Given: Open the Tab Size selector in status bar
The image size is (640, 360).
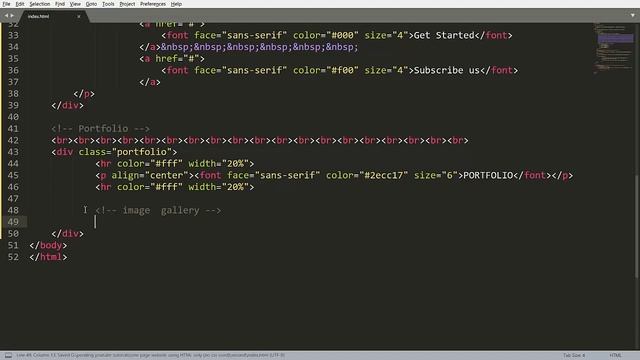Looking at the screenshot, I should 574,356.
